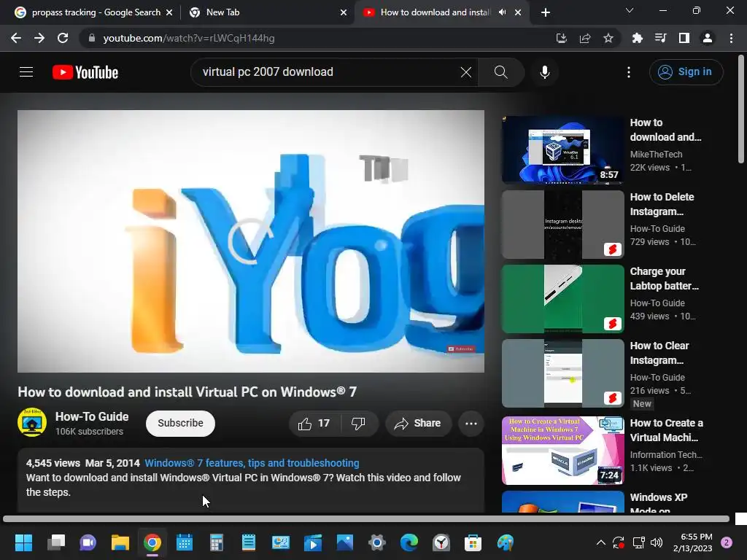Open File Explorer from taskbar
747x560 pixels.
point(120,542)
